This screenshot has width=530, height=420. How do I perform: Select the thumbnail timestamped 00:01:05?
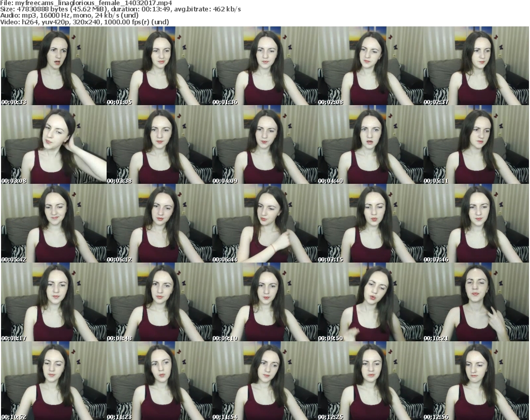pyautogui.click(x=159, y=66)
